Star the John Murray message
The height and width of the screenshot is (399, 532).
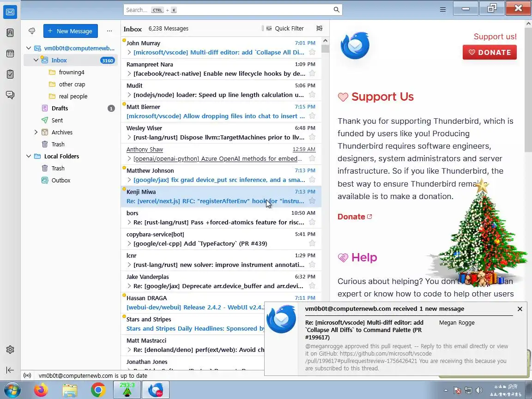pos(312,52)
